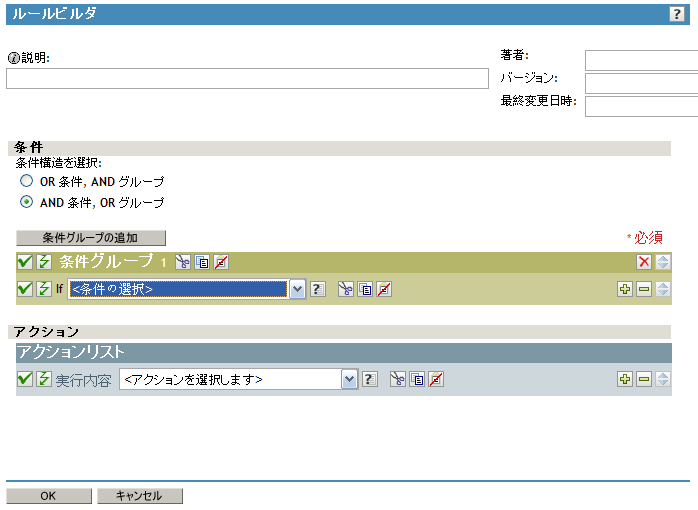
Task: Click the アクションリスト header
Action: tap(344, 352)
